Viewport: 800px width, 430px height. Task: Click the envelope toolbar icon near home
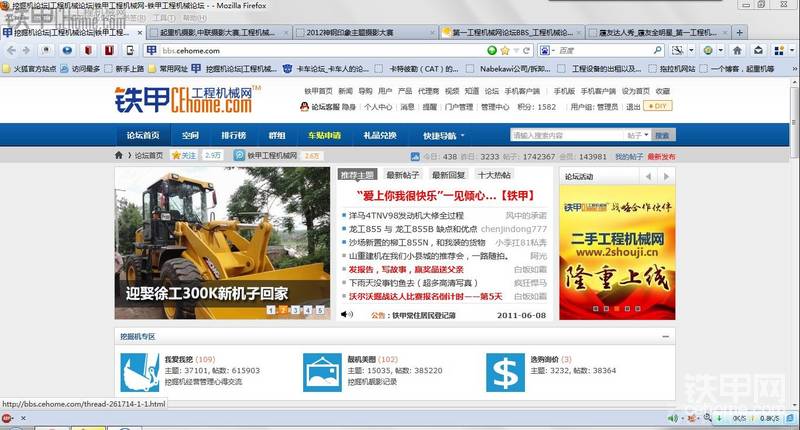(x=759, y=50)
